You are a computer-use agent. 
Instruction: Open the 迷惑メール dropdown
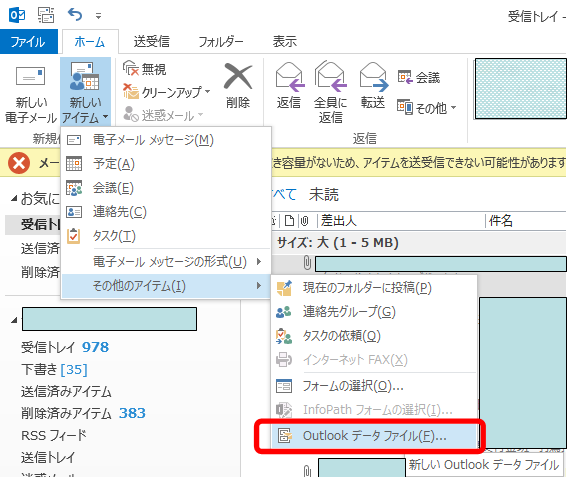click(163, 115)
